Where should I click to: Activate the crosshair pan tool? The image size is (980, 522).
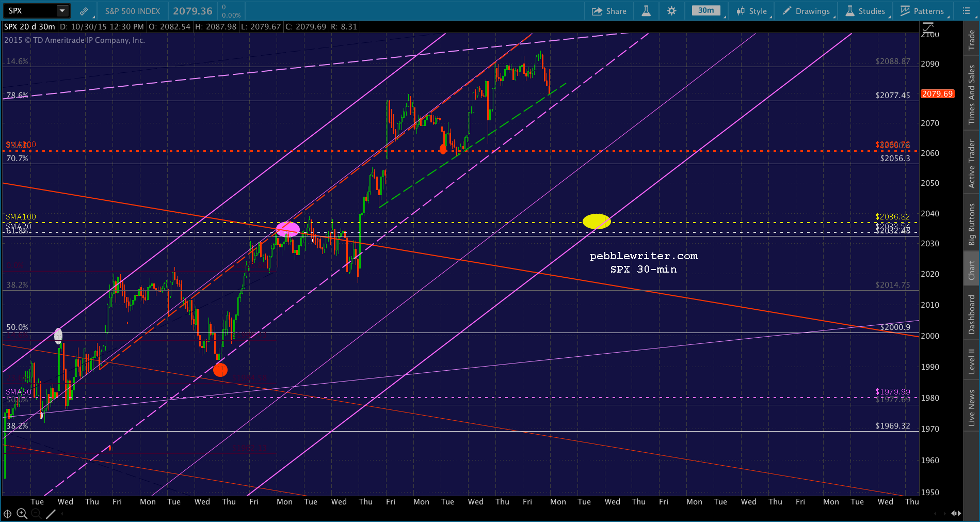tap(8, 514)
